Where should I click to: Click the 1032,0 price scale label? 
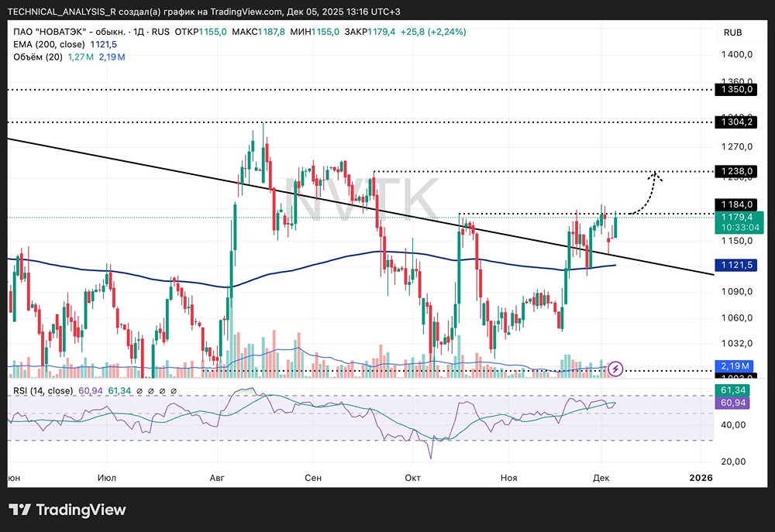(x=736, y=343)
